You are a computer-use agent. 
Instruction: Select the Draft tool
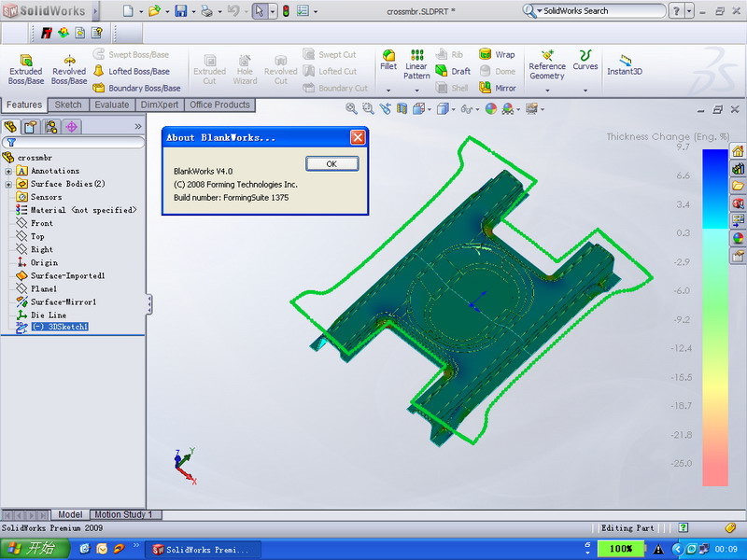click(453, 72)
